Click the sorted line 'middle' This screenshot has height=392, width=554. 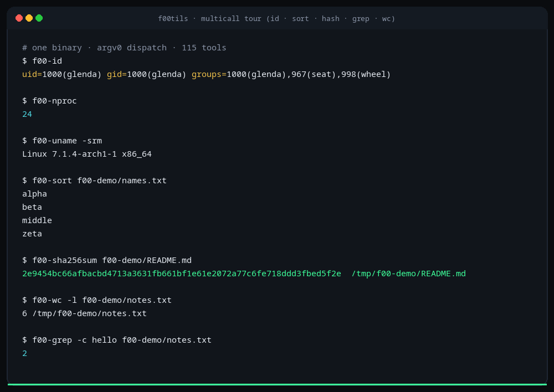37,220
